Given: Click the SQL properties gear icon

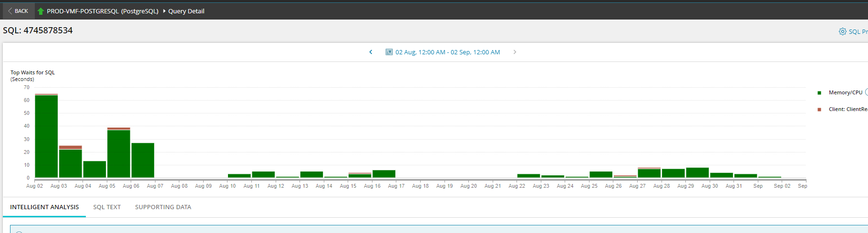Looking at the screenshot, I should tap(842, 31).
